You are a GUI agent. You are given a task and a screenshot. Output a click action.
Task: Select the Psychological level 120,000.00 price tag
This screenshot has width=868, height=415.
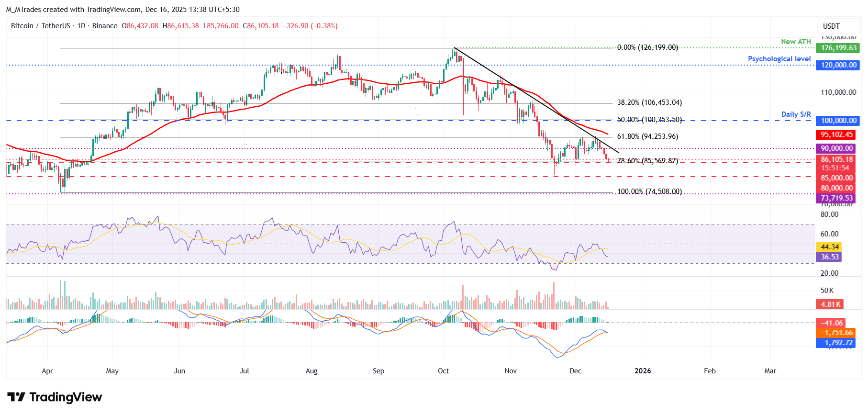click(838, 65)
